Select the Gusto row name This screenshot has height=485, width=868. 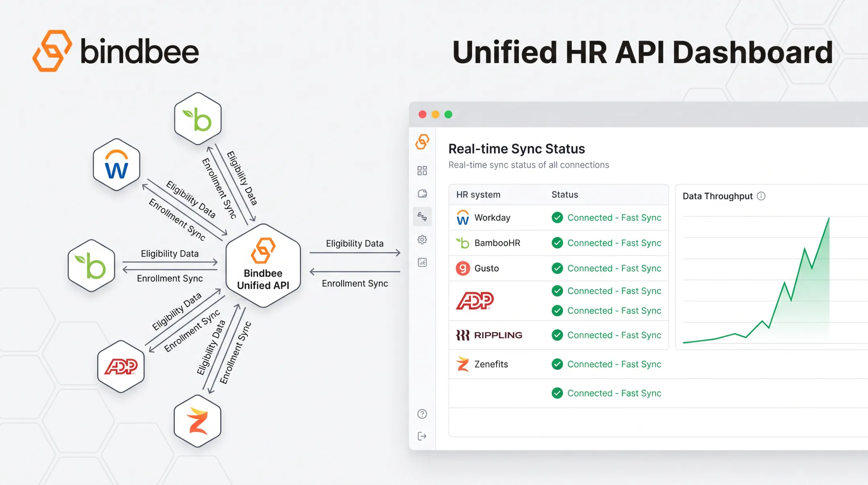click(487, 268)
